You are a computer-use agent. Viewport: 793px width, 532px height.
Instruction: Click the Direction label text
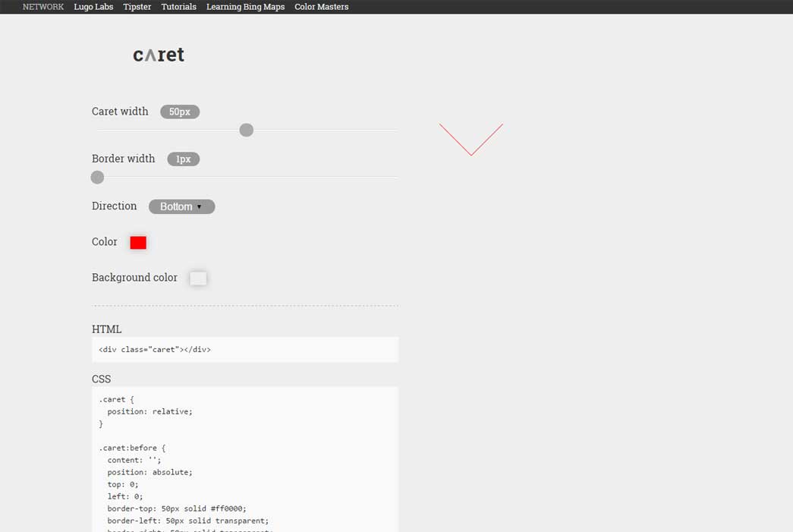(115, 206)
